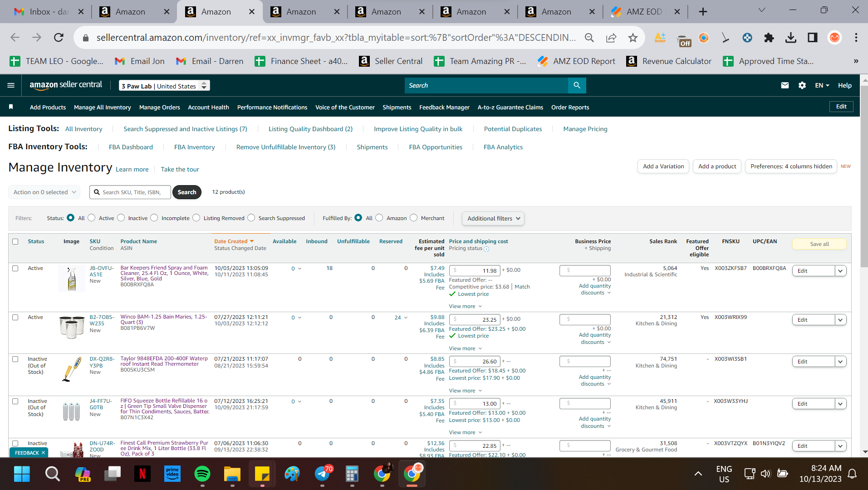The image size is (868, 490).
Task: Open Manage All Inventory menu item
Action: point(103,107)
